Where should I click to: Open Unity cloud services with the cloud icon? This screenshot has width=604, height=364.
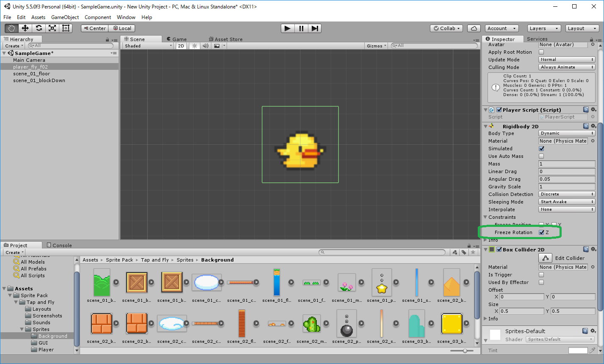474,28
